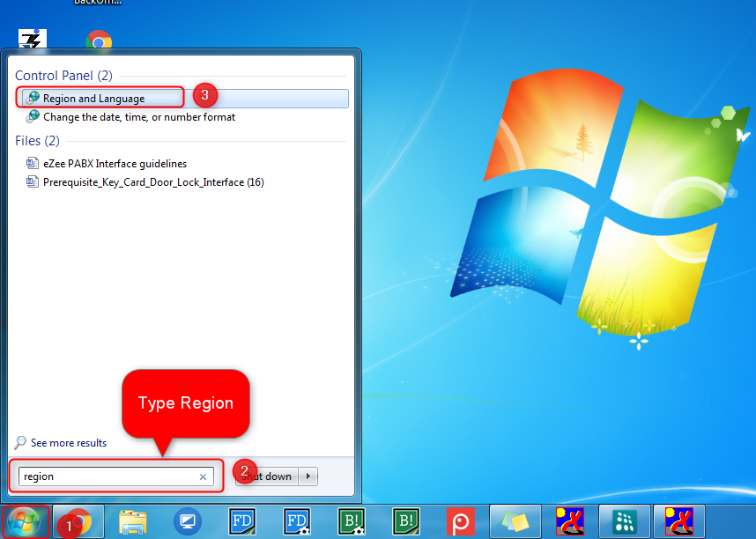The image size is (756, 539).
Task: Open the B! taskbar icon with gear badge
Action: pyautogui.click(x=352, y=521)
